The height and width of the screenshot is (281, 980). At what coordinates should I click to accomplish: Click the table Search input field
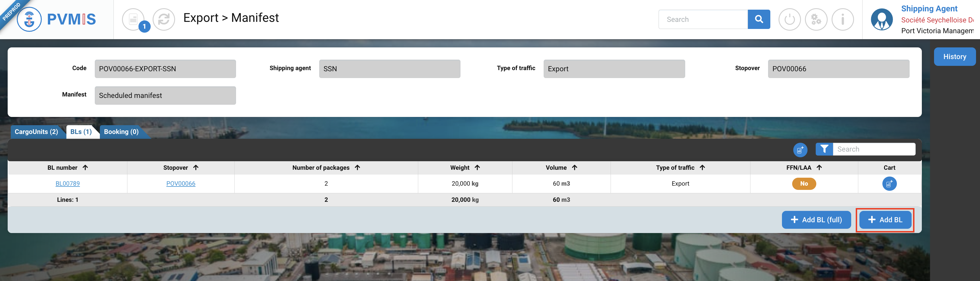(874, 149)
